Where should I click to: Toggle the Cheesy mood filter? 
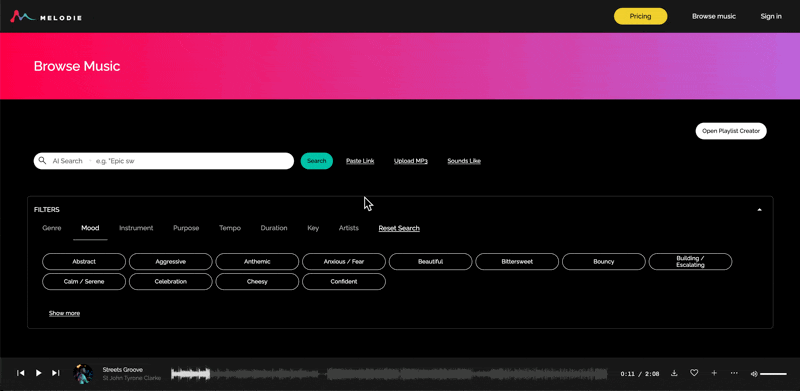[x=257, y=281]
